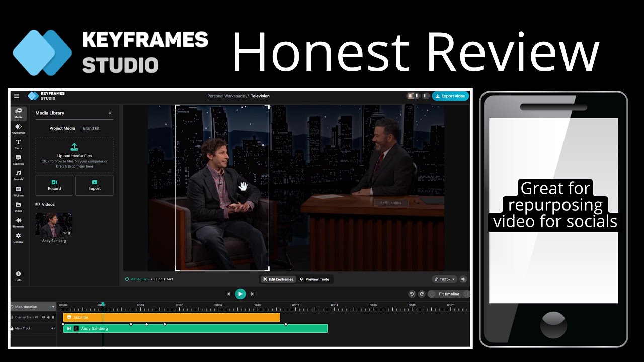
Task: Switch to the Project Media tab
Action: coord(62,128)
